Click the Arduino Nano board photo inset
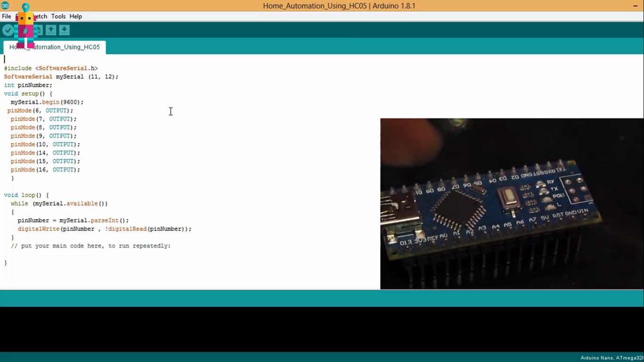 512,204
